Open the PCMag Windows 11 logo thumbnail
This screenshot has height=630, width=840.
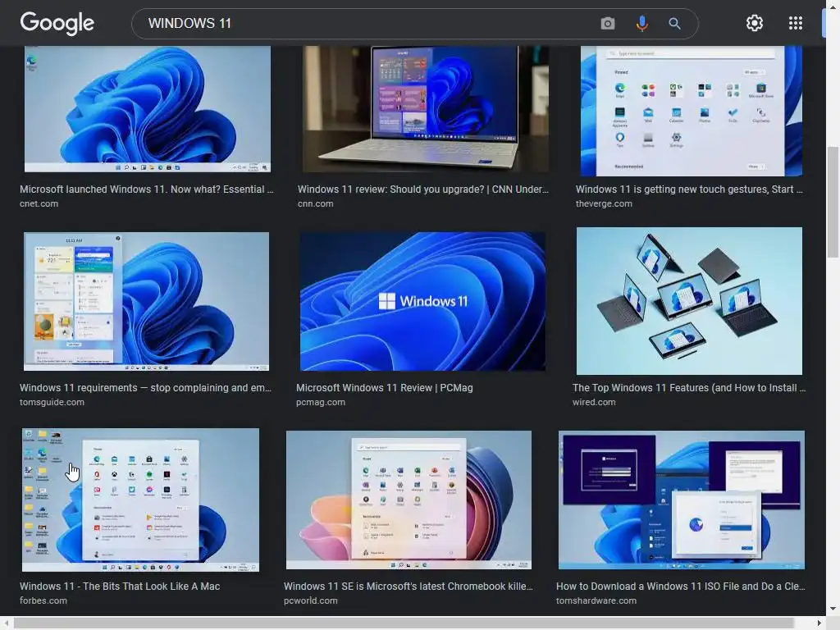[422, 301]
